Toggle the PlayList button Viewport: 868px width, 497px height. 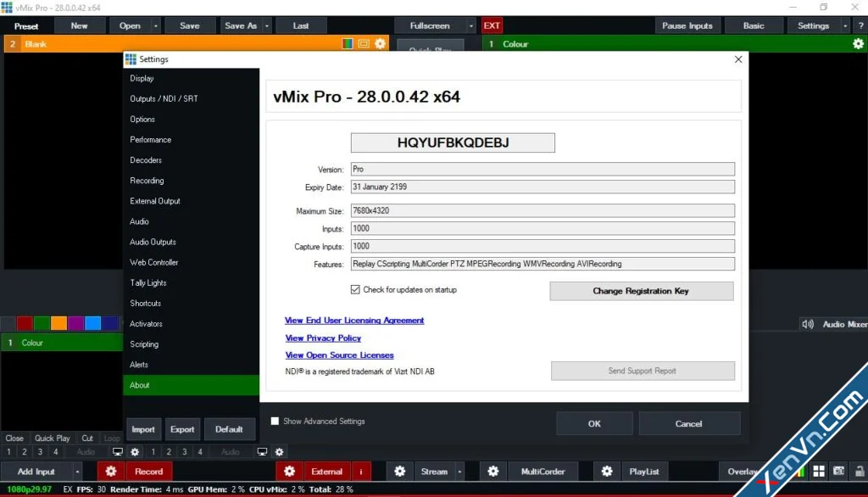[643, 472]
